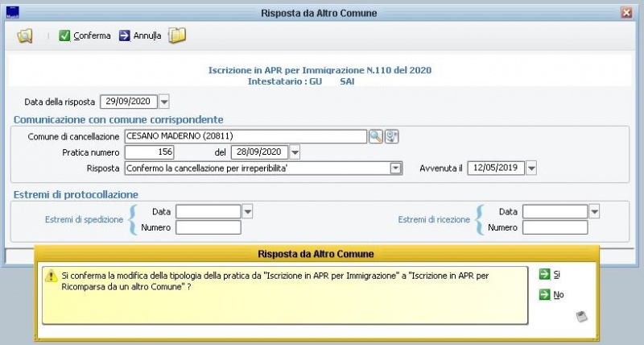Screen dimensions: 644x345
Task: Click the Estremi di ricezione Data field
Action: pos(555,212)
